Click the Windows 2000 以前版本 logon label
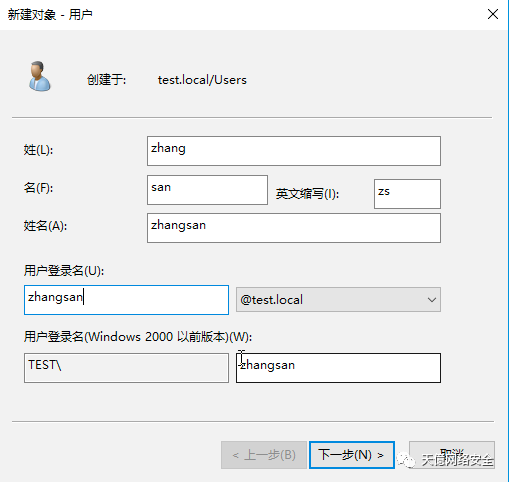 click(138, 337)
